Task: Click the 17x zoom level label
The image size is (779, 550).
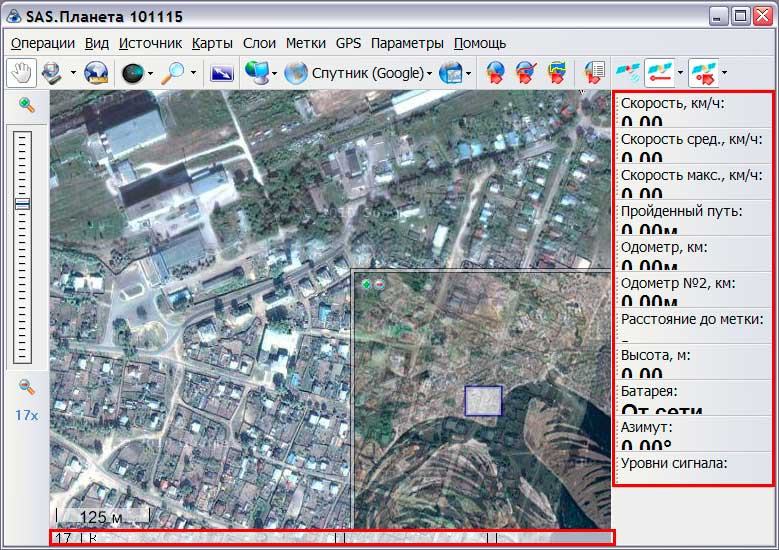Action: (x=26, y=414)
